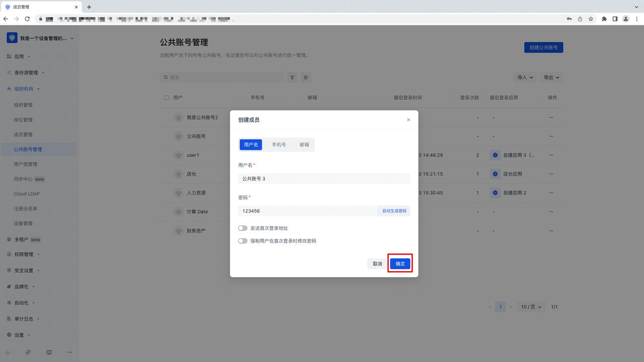Click the 用户名 input field

pos(324,179)
